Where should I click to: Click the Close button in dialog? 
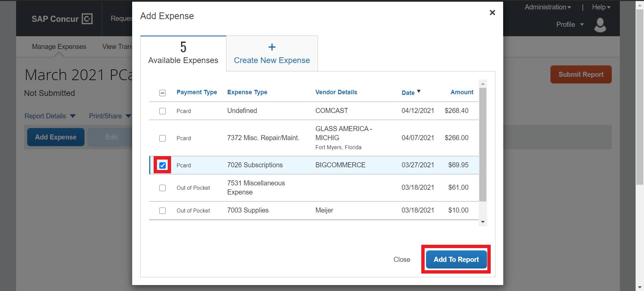(401, 259)
